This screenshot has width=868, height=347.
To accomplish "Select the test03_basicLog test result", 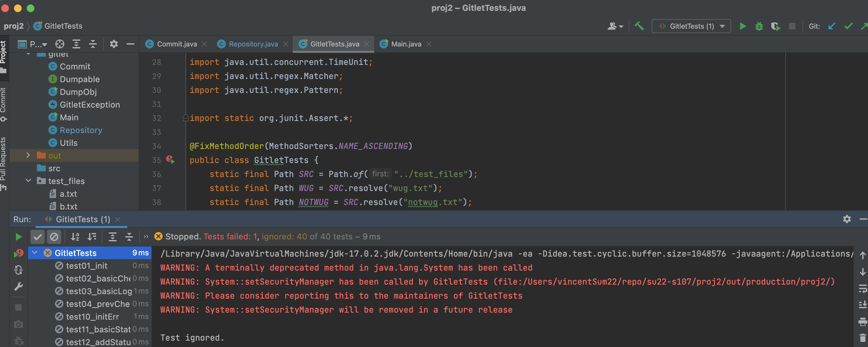I will [98, 291].
